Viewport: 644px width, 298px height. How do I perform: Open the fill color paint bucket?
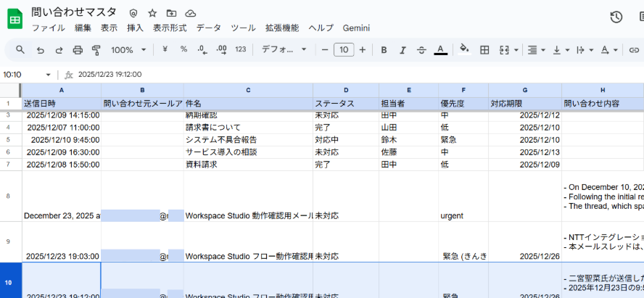click(x=464, y=50)
